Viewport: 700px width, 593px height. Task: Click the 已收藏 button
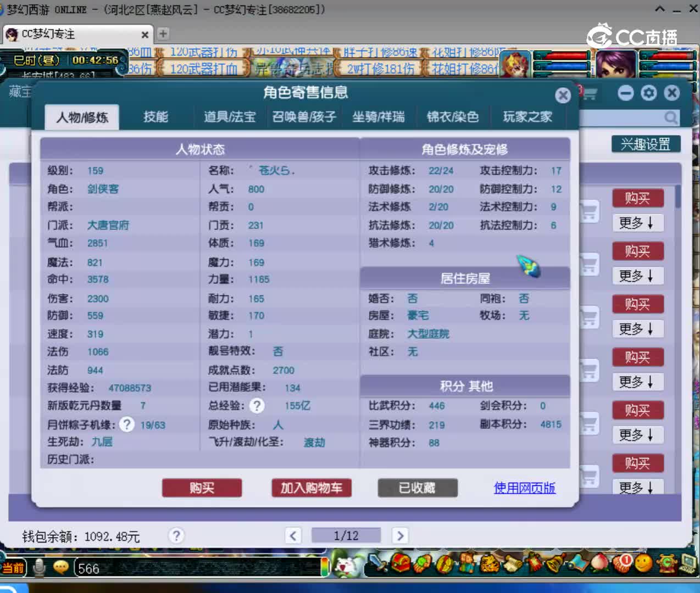pyautogui.click(x=418, y=488)
